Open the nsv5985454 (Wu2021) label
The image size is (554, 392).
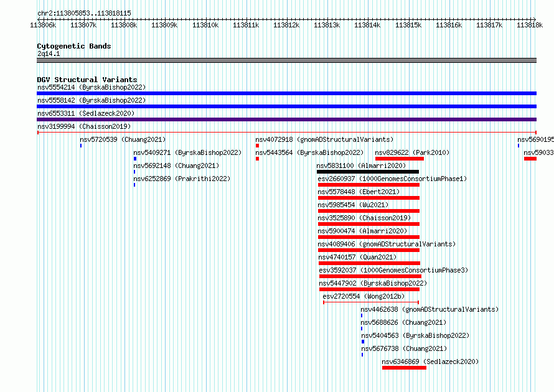[x=353, y=205]
